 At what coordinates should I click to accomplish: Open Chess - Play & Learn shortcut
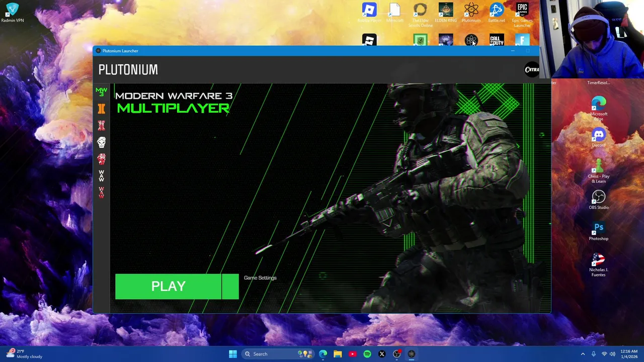pos(599,171)
